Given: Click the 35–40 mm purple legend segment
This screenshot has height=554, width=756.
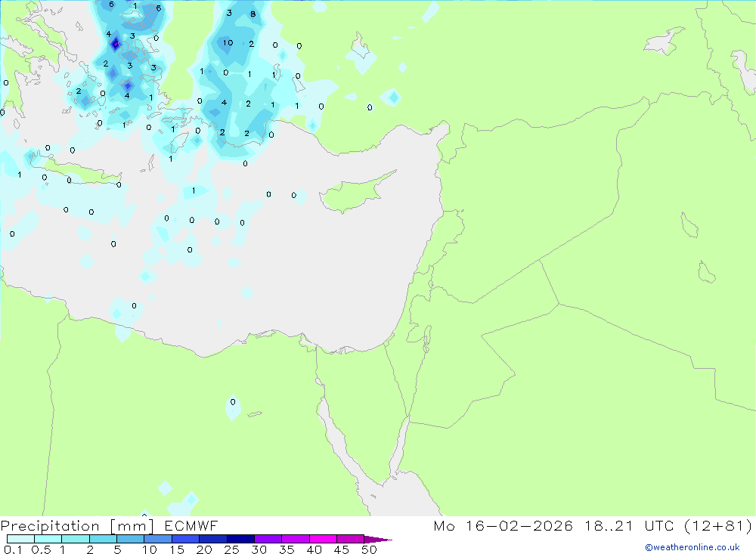Looking at the screenshot, I should (295, 539).
